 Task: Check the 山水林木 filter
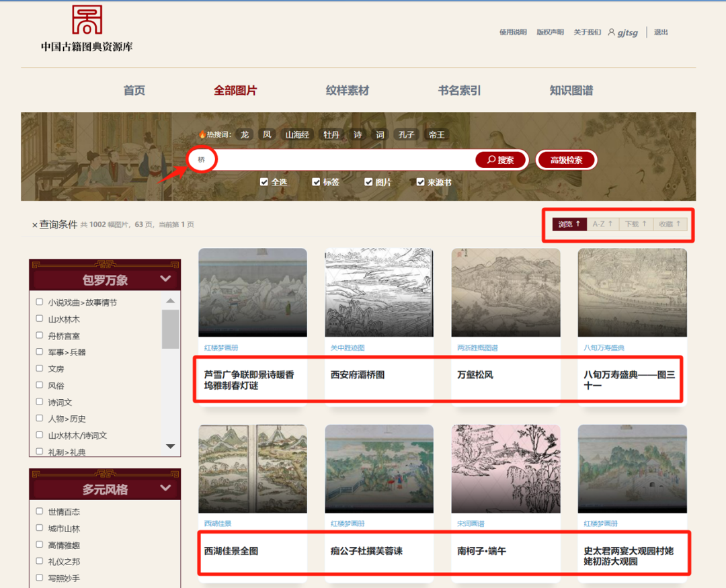click(40, 319)
